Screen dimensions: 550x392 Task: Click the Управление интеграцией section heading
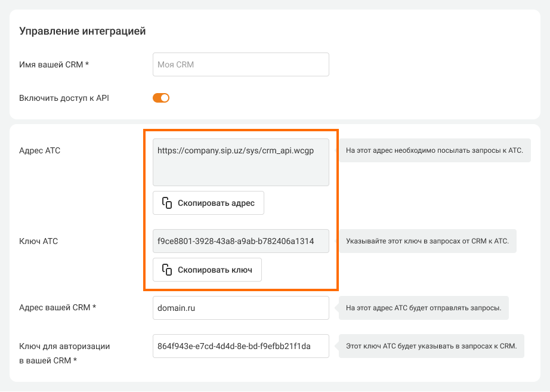pyautogui.click(x=82, y=31)
